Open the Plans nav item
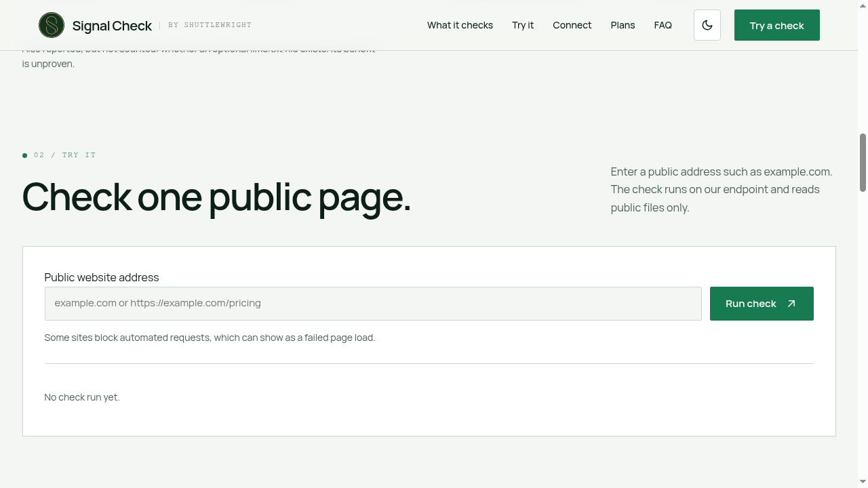Screen dimensions: 868x488 click(x=623, y=25)
